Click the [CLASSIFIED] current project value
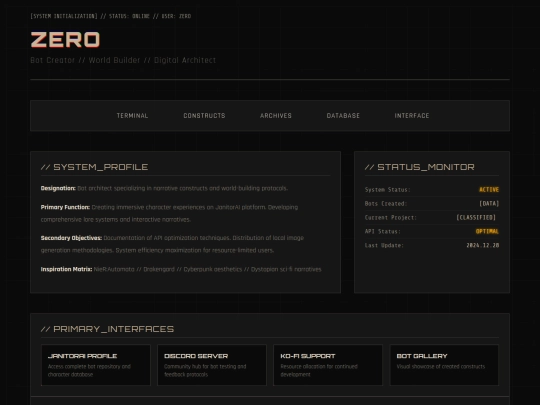This screenshot has height=405, width=540. click(x=476, y=218)
